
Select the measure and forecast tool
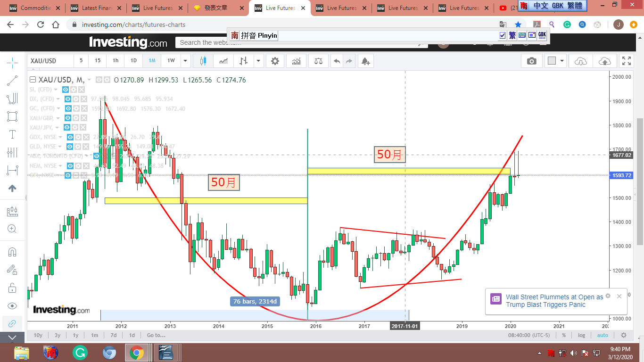coord(12,170)
